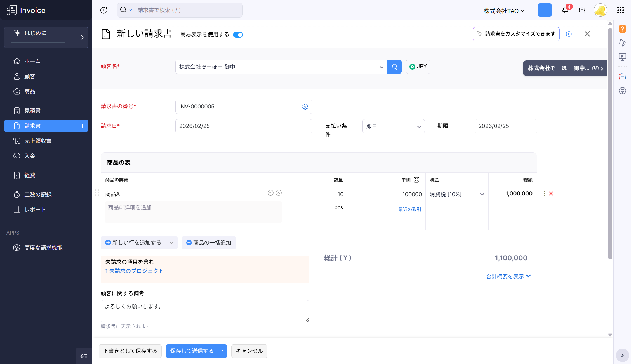Image resolution: width=631 pixels, height=364 pixels.
Task: Open the apps grid launcher
Action: pyautogui.click(x=620, y=10)
